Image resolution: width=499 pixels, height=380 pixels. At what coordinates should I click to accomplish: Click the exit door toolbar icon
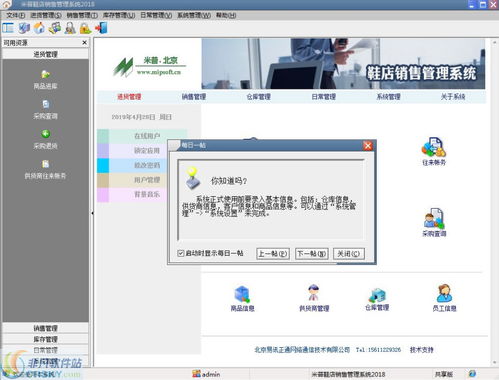click(101, 28)
